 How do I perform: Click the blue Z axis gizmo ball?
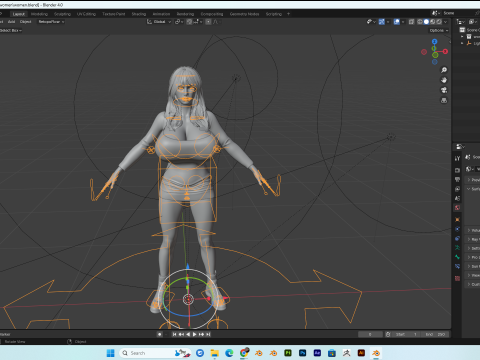point(434,42)
